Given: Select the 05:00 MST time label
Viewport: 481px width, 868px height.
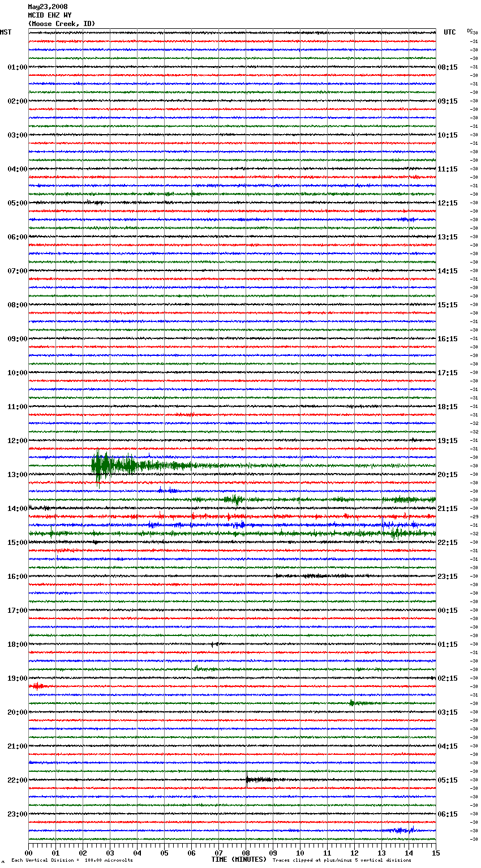Looking at the screenshot, I should coord(18,203).
